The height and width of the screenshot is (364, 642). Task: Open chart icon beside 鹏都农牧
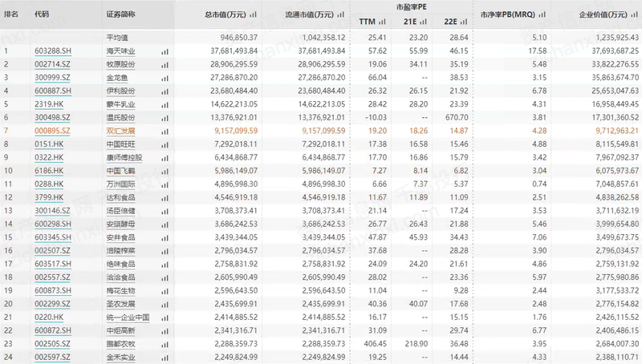click(x=165, y=345)
